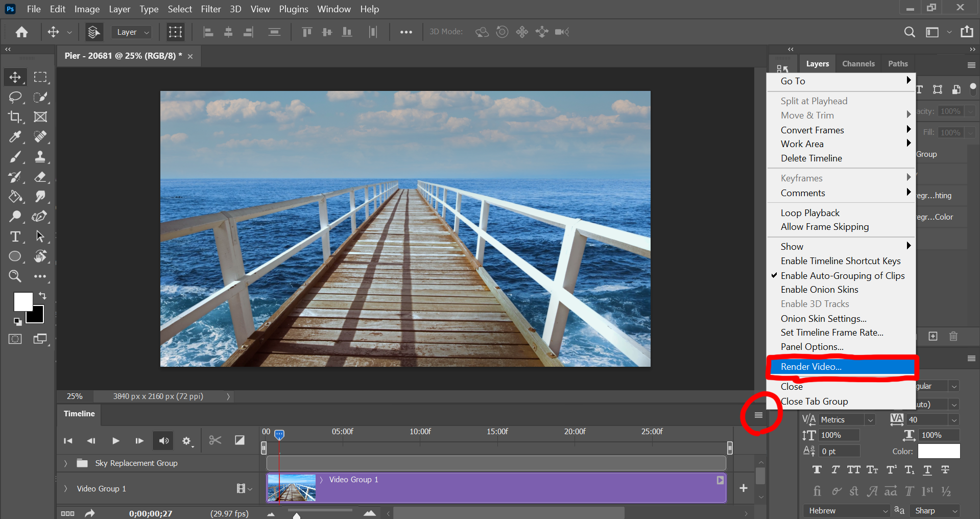Select the Clone Stamp tool
This screenshot has width=980, height=519.
[40, 157]
